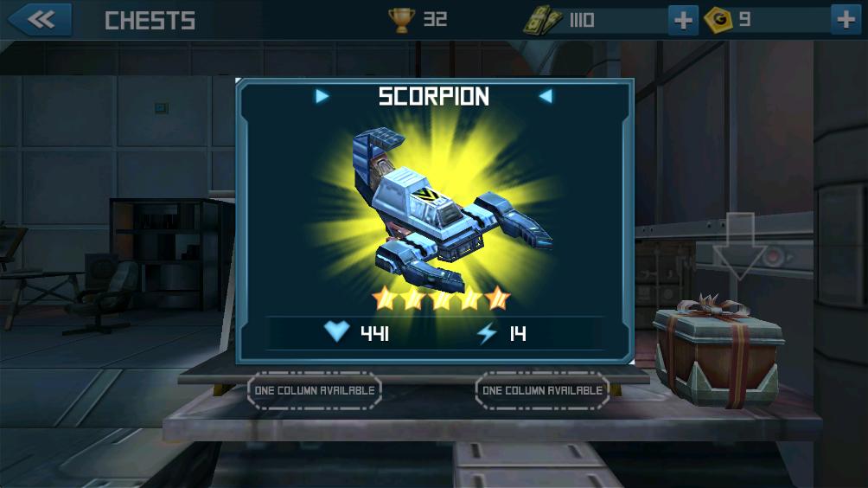Tap the lightning bolt energy icon

(x=487, y=333)
